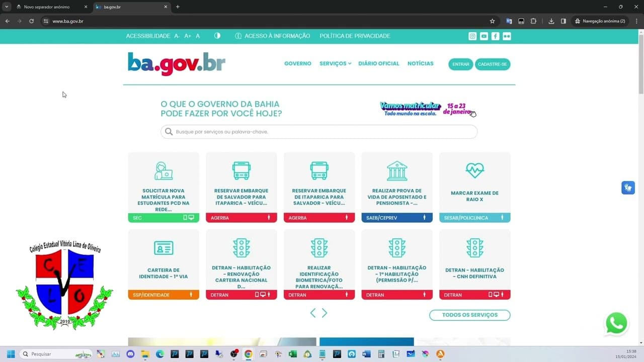
Task: Increase font size with A+ control
Action: pyautogui.click(x=188, y=36)
